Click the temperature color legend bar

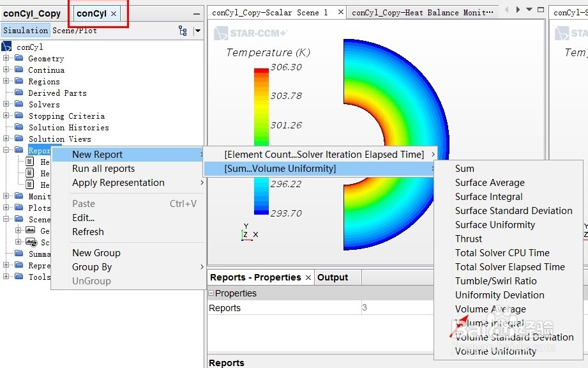pyautogui.click(x=261, y=141)
